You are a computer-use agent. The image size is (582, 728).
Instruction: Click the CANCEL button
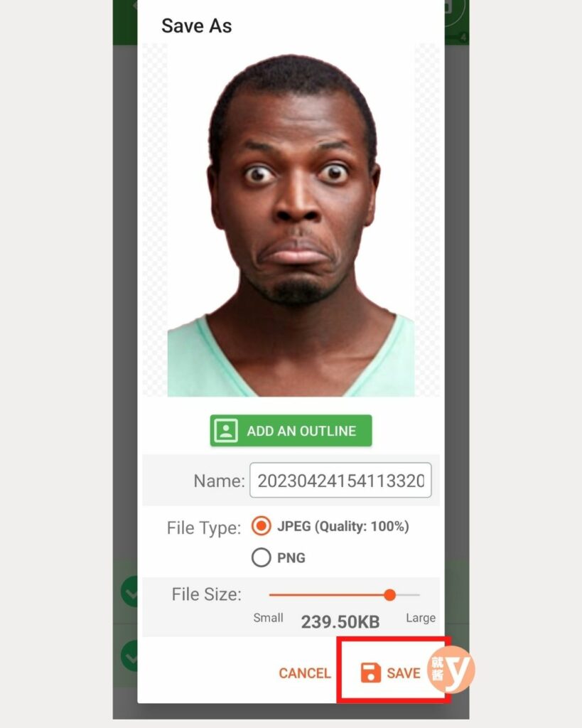(304, 673)
